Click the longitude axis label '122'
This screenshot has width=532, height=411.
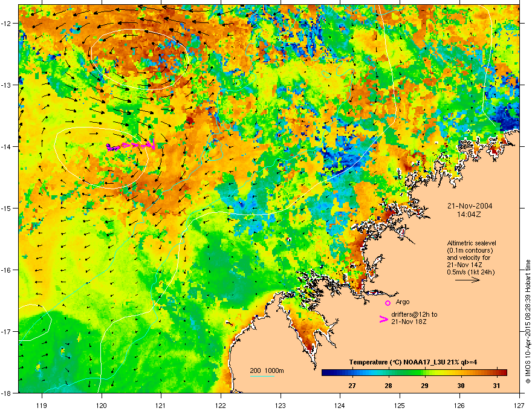click(x=221, y=405)
